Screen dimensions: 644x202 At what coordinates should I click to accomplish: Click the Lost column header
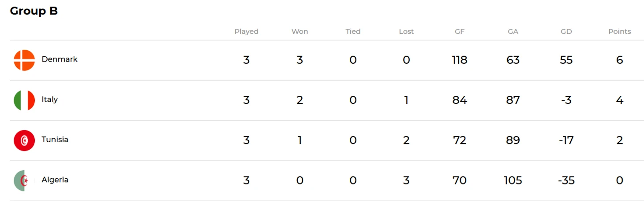point(406,32)
